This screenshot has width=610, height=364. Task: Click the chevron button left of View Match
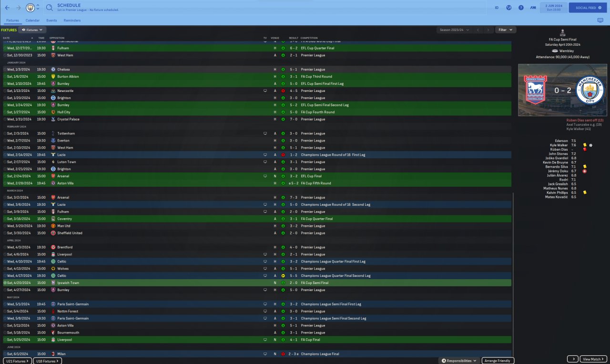[572, 359]
